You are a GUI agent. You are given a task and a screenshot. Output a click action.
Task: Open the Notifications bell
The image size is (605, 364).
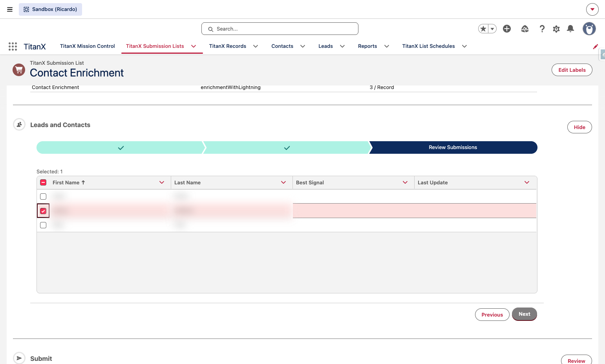click(x=570, y=29)
